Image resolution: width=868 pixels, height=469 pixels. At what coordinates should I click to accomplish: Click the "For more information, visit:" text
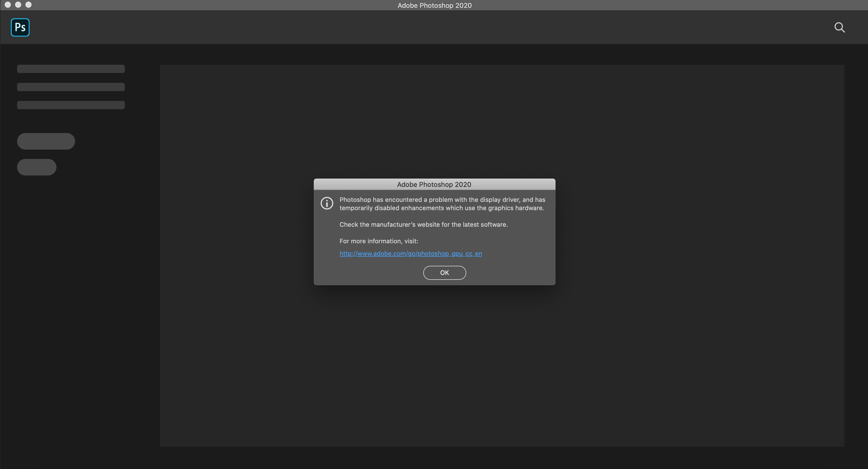pos(379,241)
